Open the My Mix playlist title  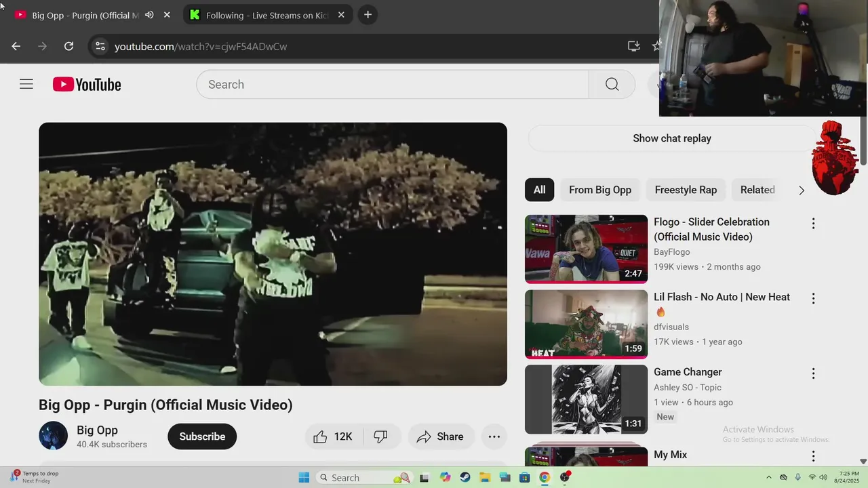pos(670,455)
